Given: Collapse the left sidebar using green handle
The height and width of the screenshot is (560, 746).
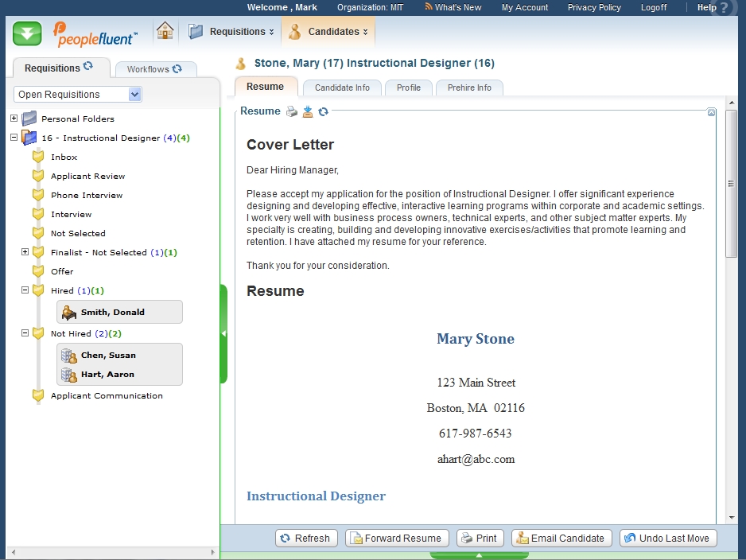Looking at the screenshot, I should (223, 334).
